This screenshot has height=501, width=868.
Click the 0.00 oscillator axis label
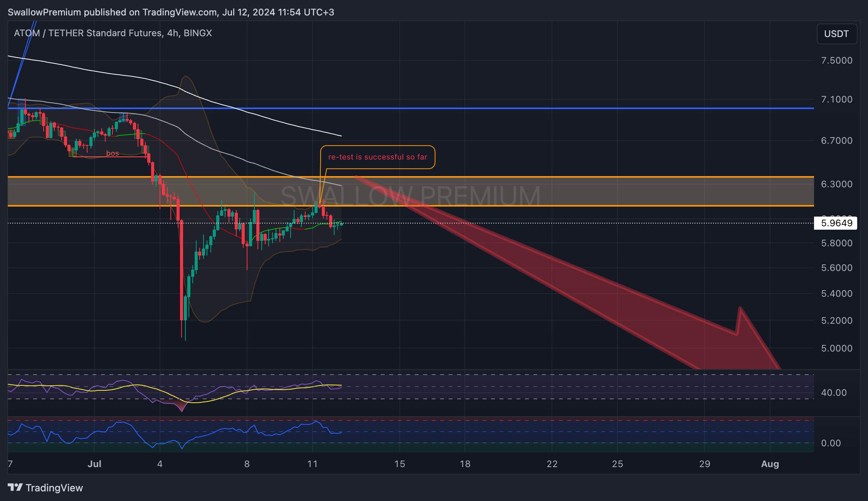tap(831, 443)
